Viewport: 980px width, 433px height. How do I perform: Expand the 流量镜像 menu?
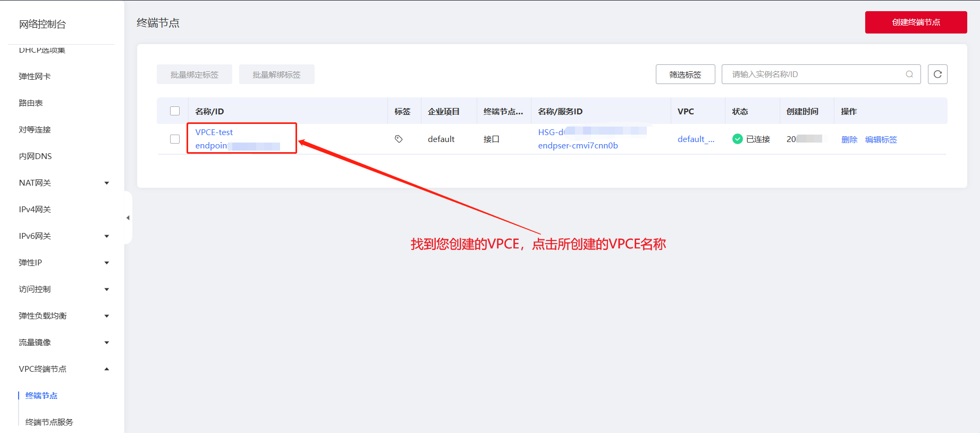point(107,343)
